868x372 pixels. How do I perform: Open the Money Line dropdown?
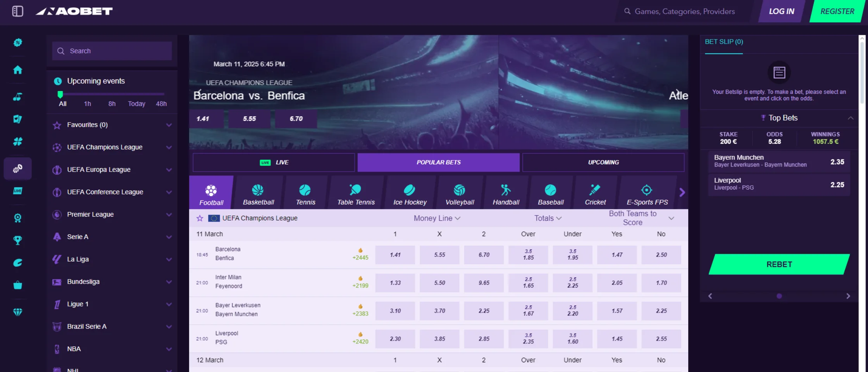437,218
